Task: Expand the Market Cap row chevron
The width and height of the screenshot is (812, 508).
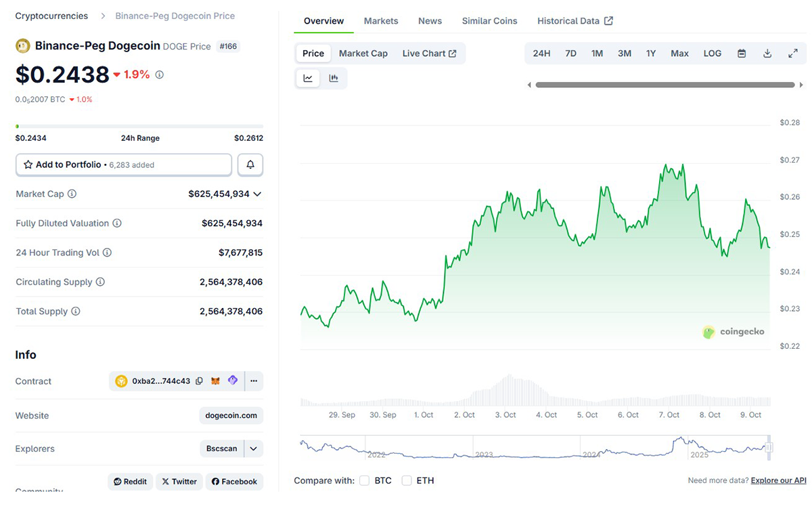Action: 258,194
